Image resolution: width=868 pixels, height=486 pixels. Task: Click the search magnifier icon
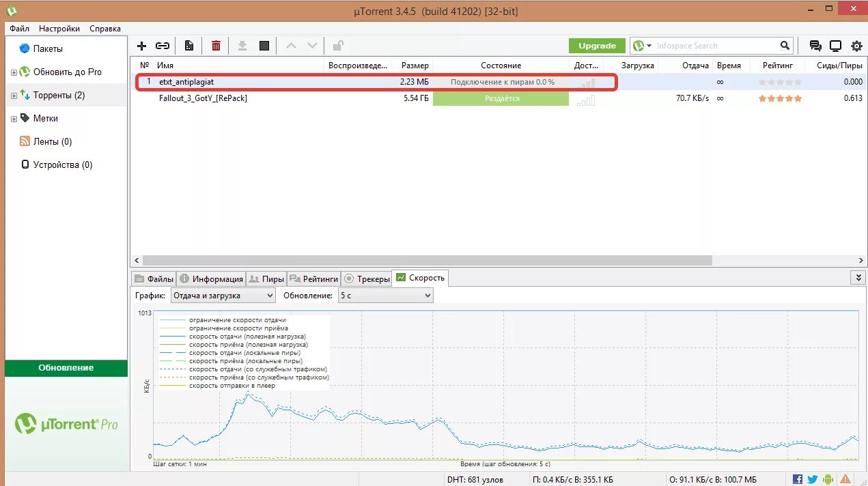click(x=785, y=46)
